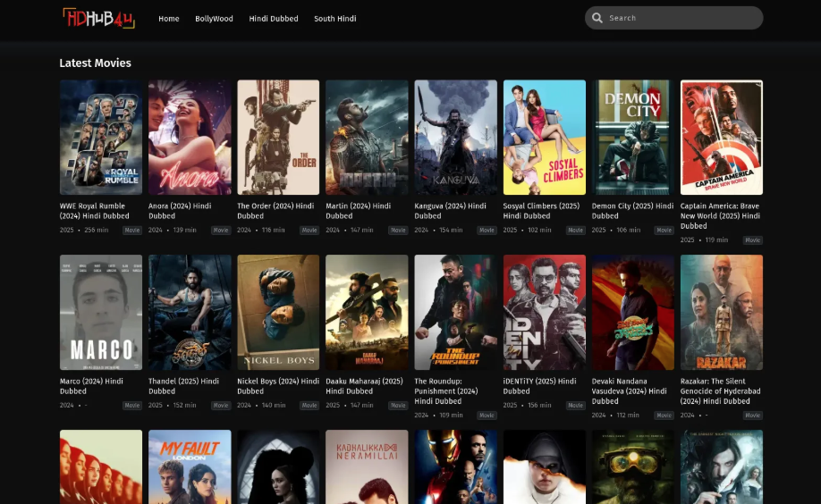Open the Anora movie poster
This screenshot has width=821, height=504.
[190, 137]
